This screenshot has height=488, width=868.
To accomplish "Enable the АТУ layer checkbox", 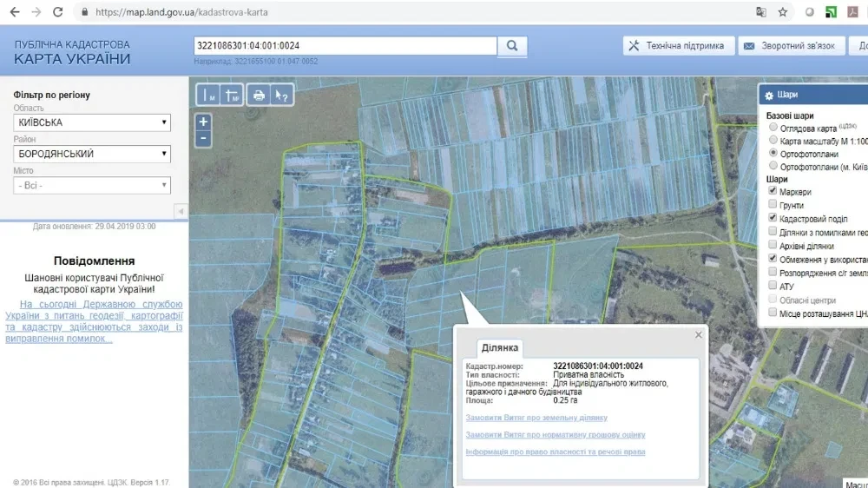I will (773, 286).
